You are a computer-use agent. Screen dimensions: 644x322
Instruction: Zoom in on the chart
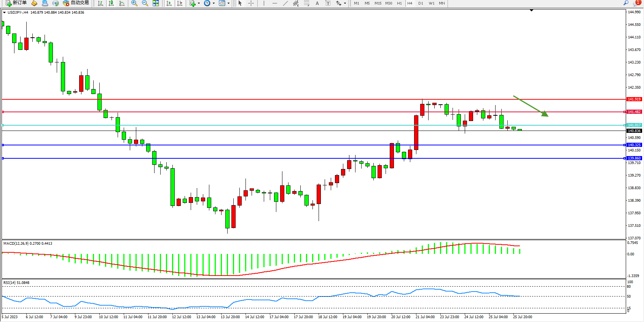coord(134,3)
